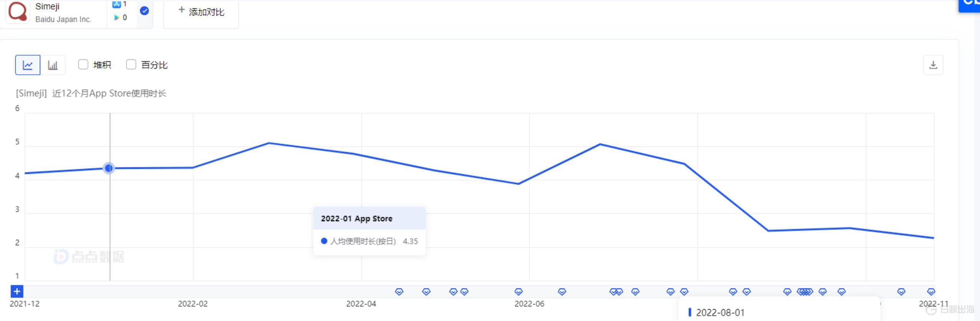Screen dimensions: 980x321
Task: Download the usage duration chart
Action: pos(933,65)
